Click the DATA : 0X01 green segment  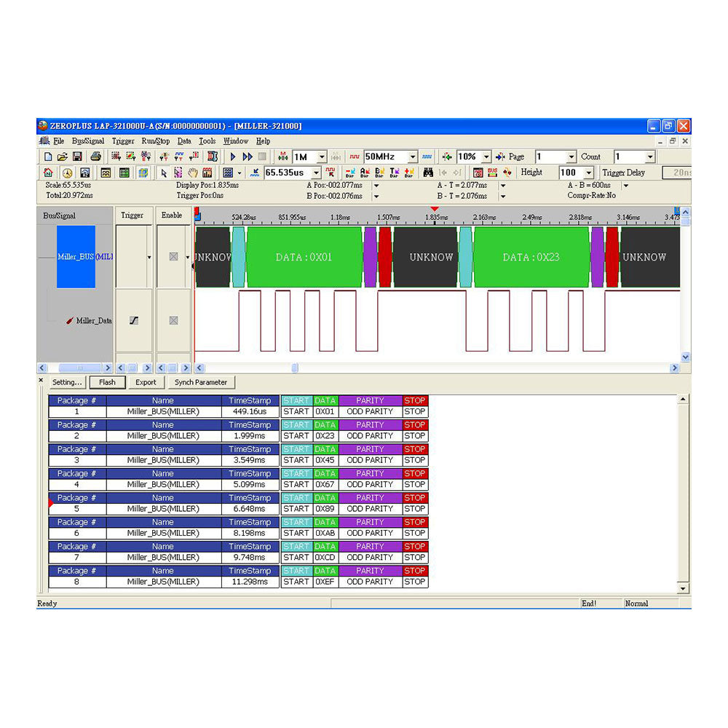tap(304, 257)
